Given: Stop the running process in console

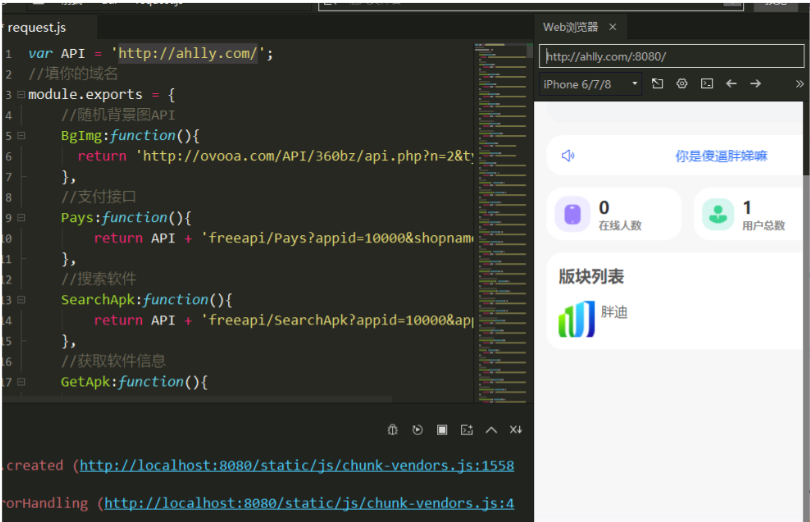Looking at the screenshot, I should click(442, 430).
